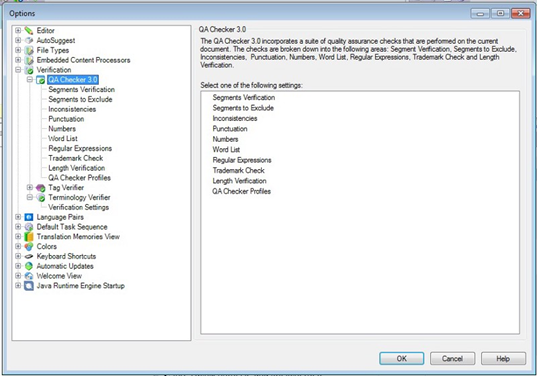Expand the Editor node
Screen dimensions: 537x376
(x=18, y=30)
